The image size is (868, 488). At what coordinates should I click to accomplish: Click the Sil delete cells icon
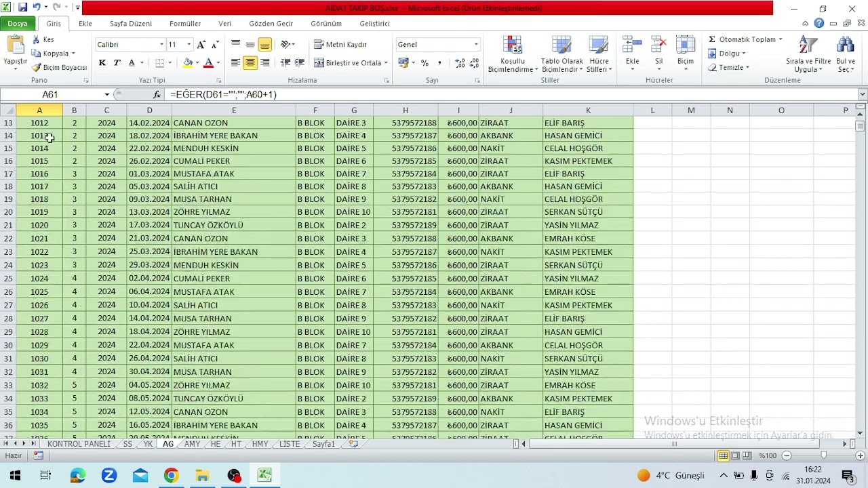[x=658, y=46]
